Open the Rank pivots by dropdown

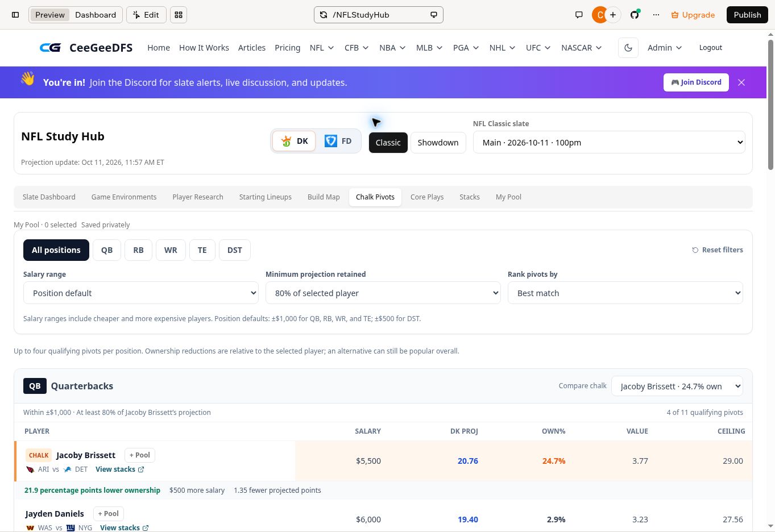(625, 293)
